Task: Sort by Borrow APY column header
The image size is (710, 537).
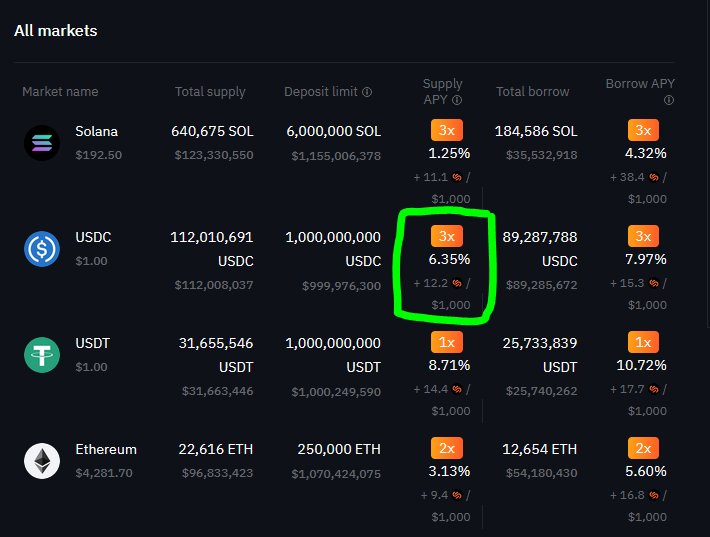Action: [640, 84]
